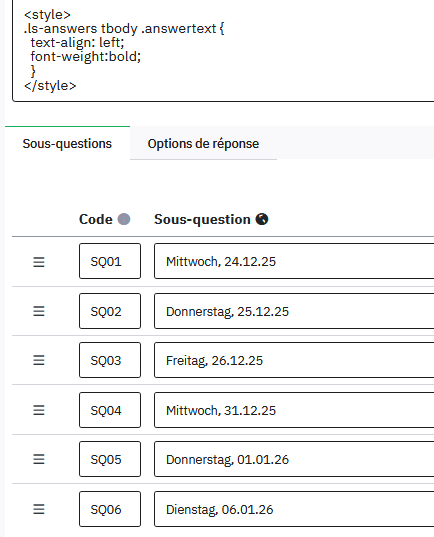Edit the 'Mittwoch, 31.12.25' subquestion field
The width and height of the screenshot is (434, 537).
tap(294, 410)
